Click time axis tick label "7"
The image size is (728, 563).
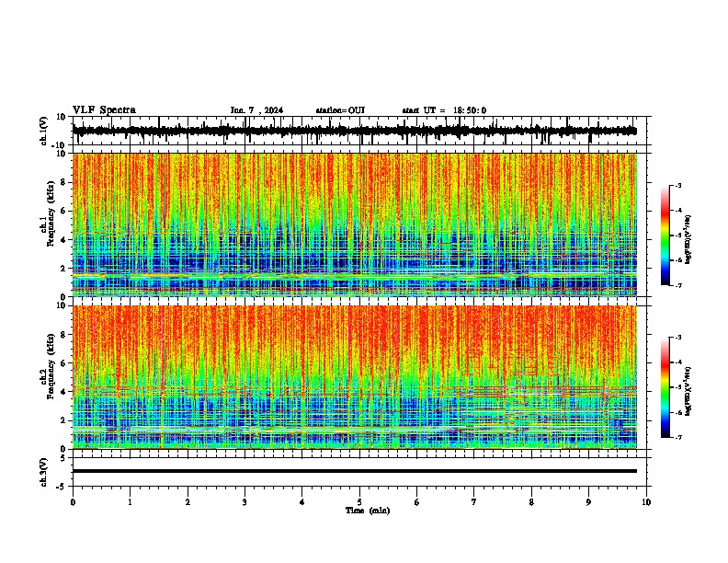click(474, 502)
